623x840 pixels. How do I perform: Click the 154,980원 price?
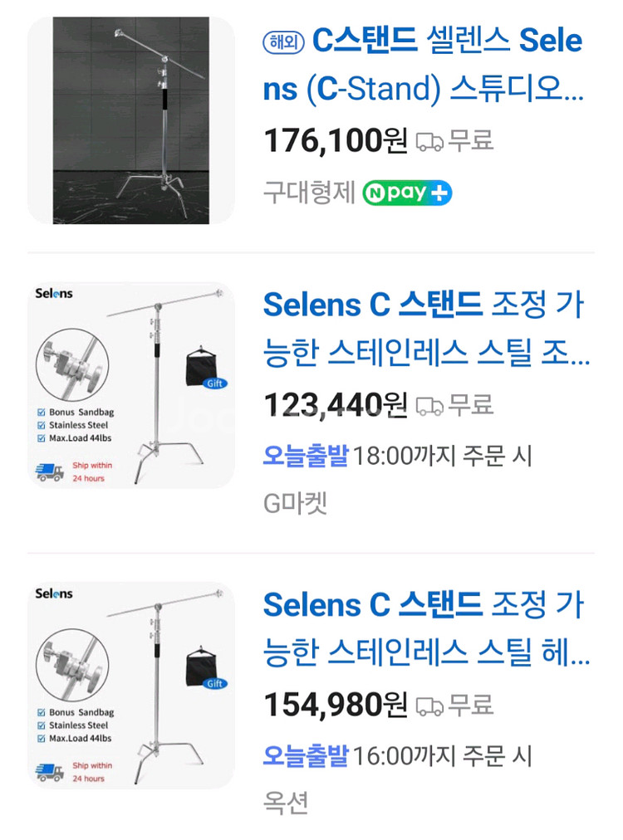pos(335,706)
